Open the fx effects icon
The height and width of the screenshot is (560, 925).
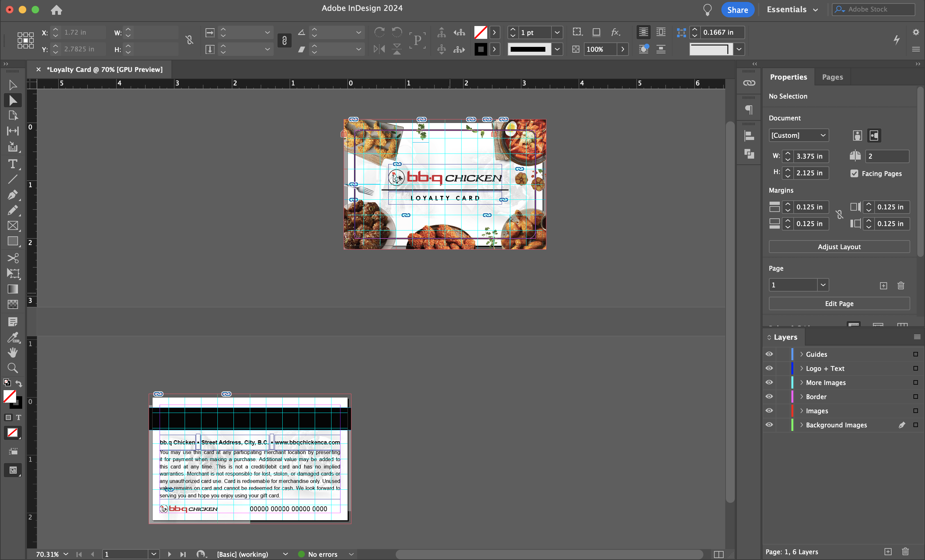(615, 32)
